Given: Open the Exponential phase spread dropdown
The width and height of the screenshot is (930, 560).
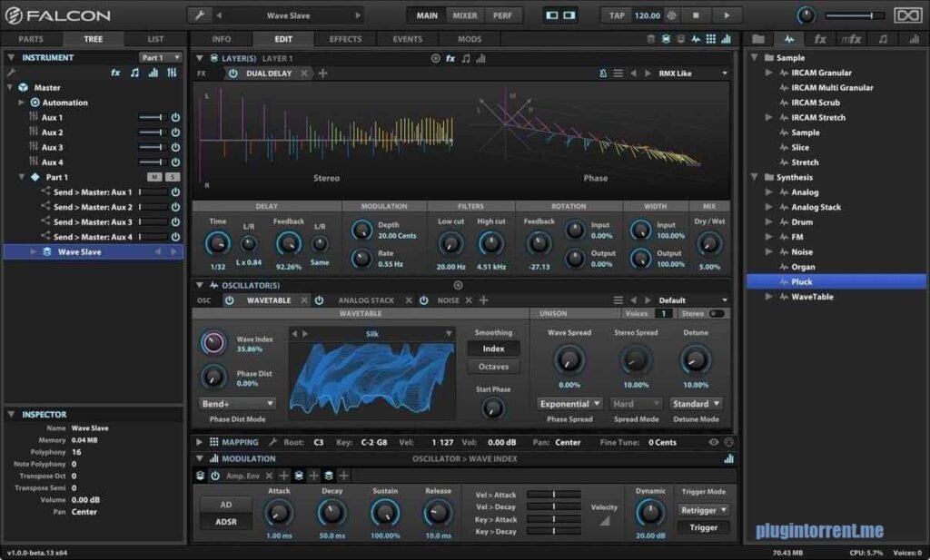Looking at the screenshot, I should [570, 404].
